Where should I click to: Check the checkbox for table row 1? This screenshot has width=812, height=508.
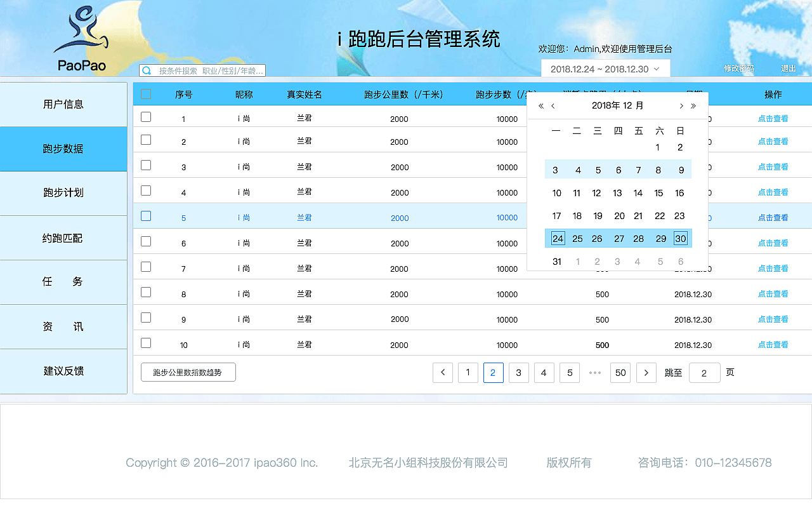146,116
